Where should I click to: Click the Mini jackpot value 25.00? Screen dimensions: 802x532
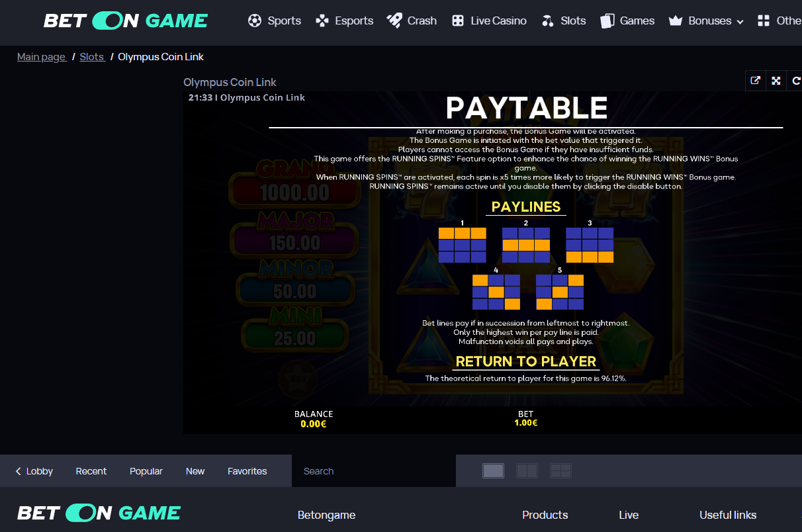point(295,339)
